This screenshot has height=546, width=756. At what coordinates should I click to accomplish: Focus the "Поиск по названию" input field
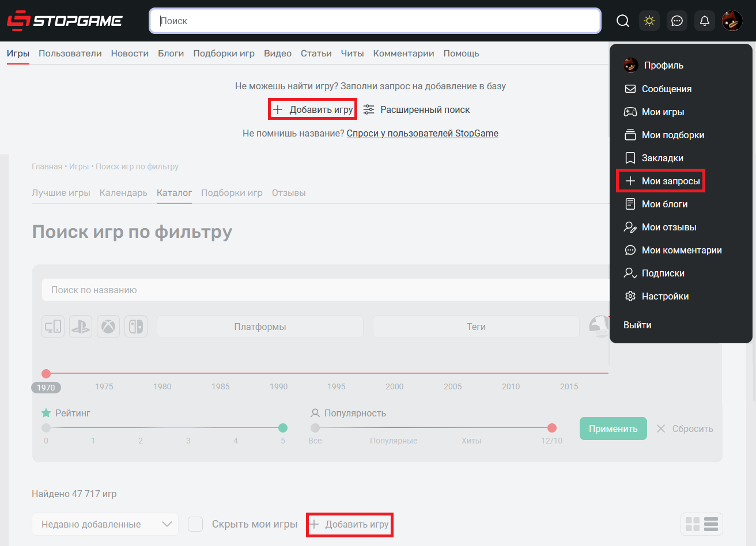[x=323, y=290]
